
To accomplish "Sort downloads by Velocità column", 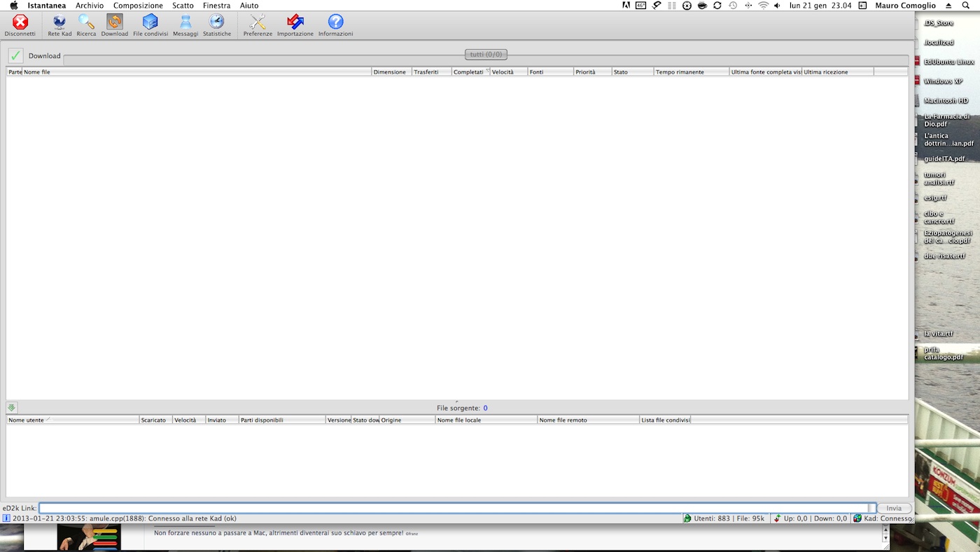I will tap(508, 72).
